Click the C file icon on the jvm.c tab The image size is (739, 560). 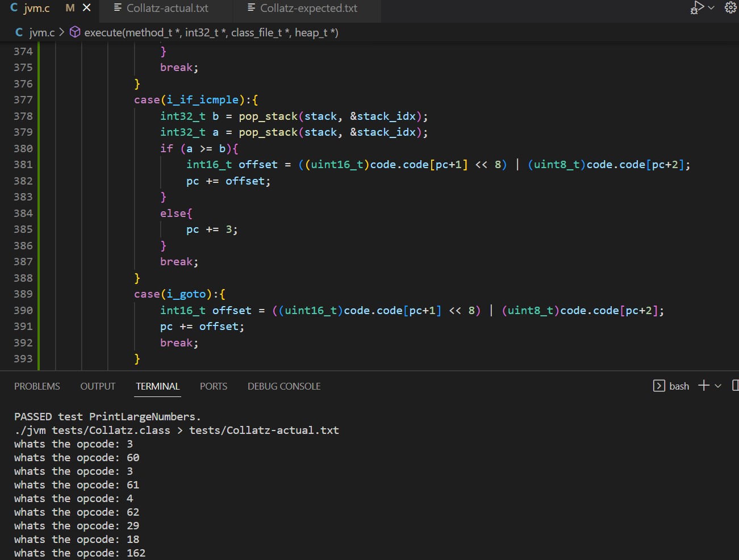pos(14,8)
